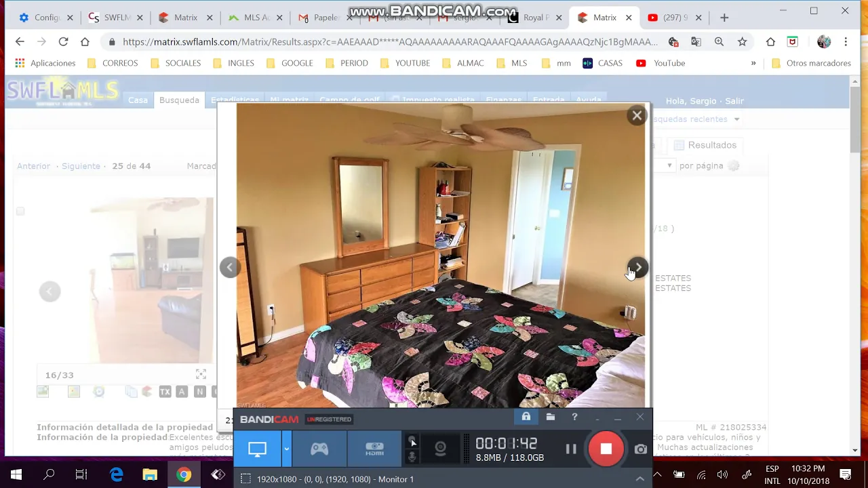Click the TX icon below photo

[165, 392]
